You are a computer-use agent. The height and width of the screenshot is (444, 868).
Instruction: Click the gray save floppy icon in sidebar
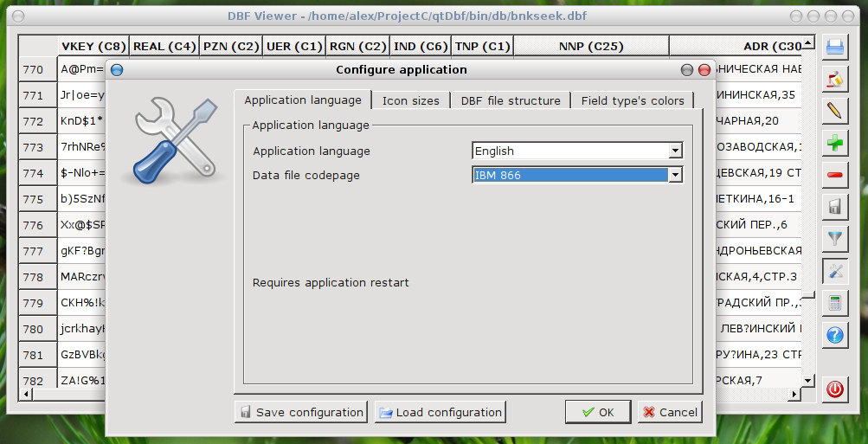[834, 207]
